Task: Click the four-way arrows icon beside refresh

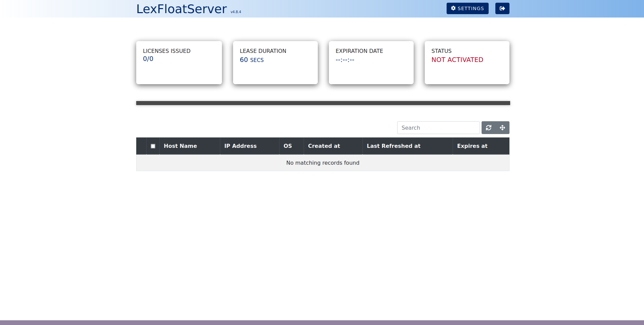Action: pos(502,128)
